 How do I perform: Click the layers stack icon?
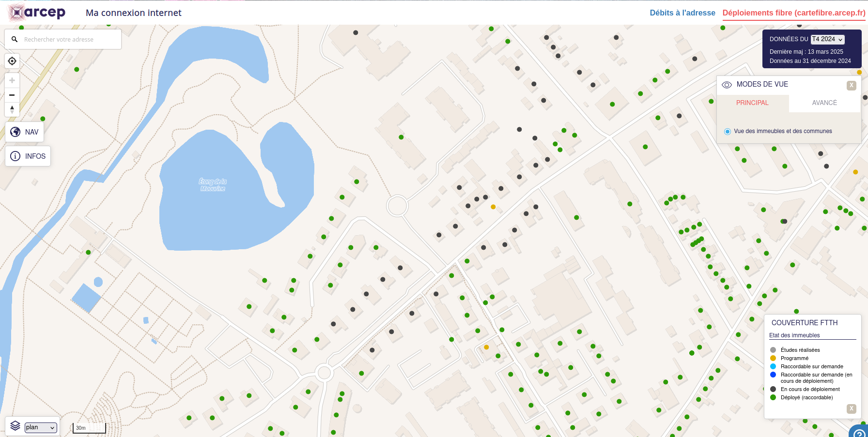click(15, 426)
